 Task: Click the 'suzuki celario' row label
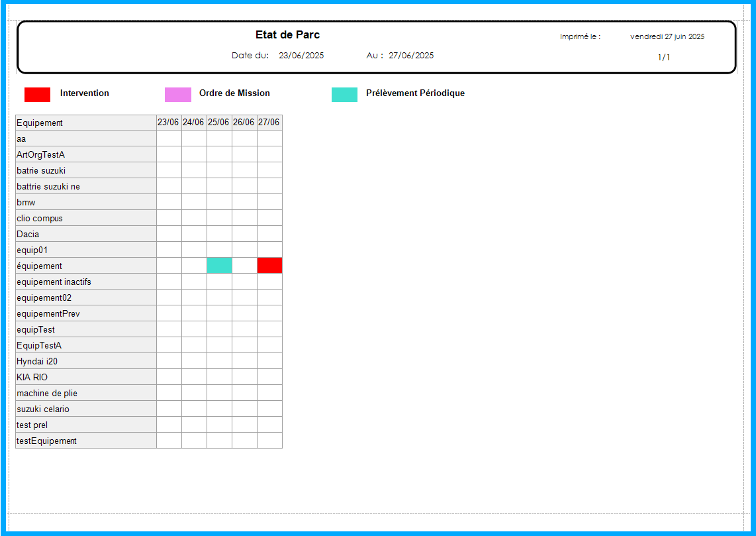(x=43, y=409)
